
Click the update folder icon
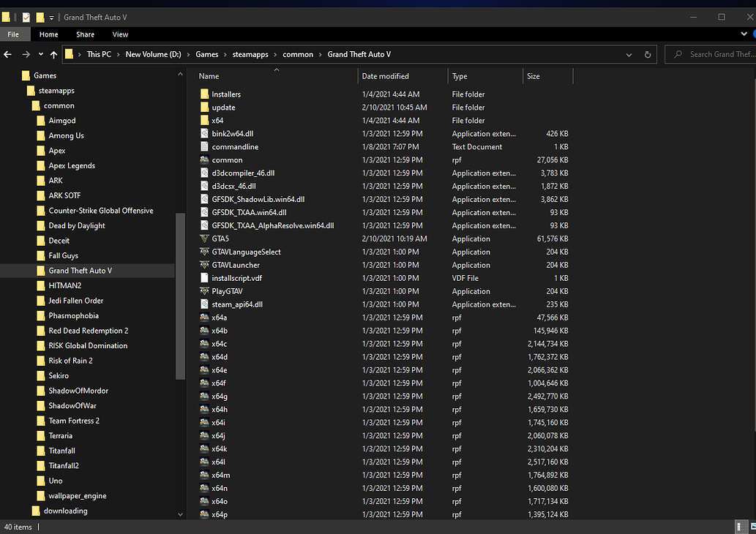click(x=204, y=107)
